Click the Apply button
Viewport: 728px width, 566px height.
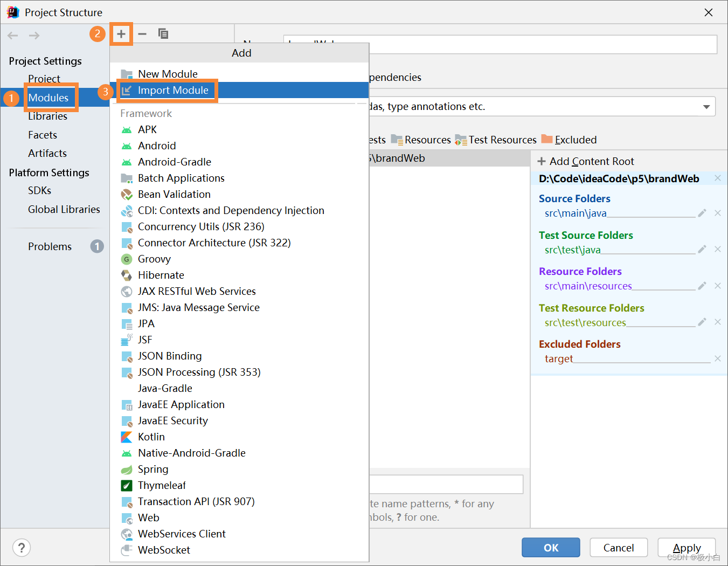(687, 548)
